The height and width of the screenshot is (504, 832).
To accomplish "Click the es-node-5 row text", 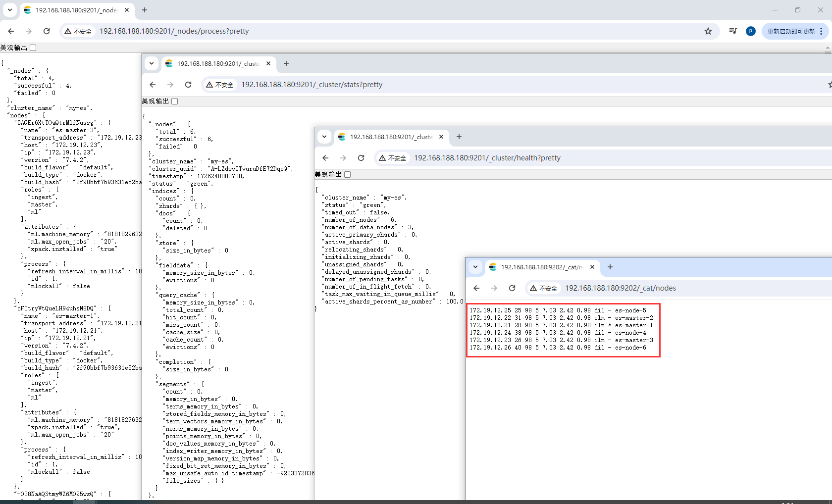I will [558, 310].
